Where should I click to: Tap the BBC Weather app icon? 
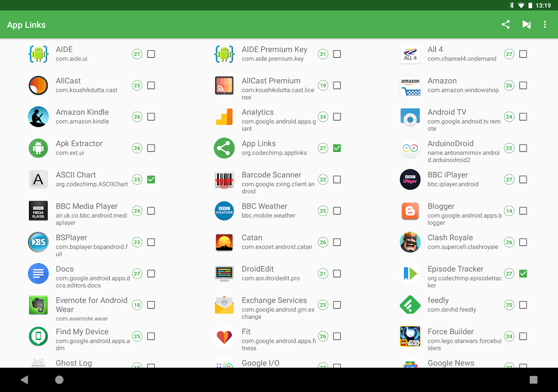224,211
